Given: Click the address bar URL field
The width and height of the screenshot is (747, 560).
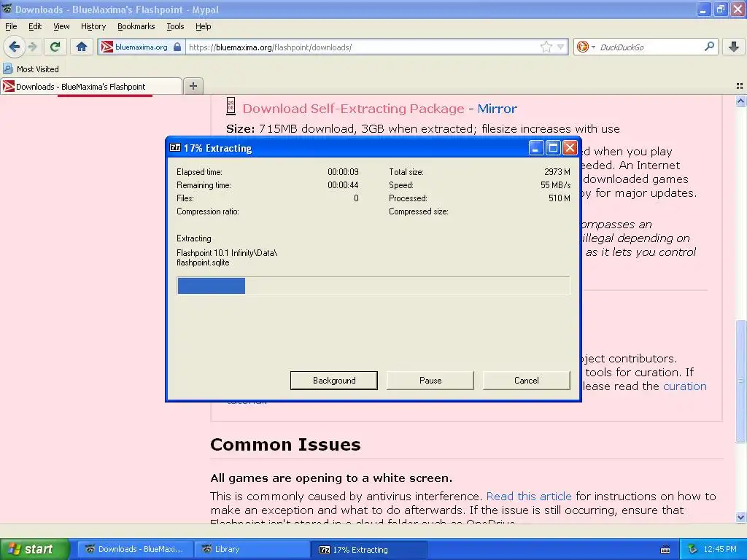Looking at the screenshot, I should 362,47.
